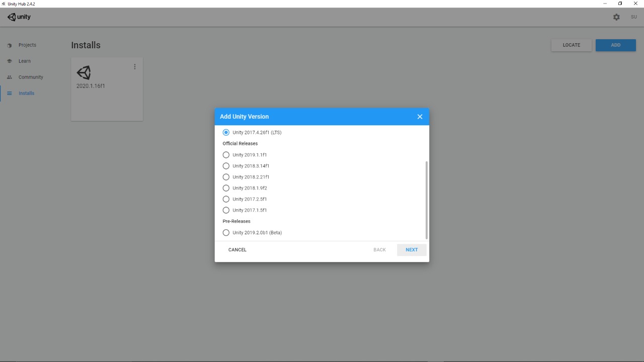Click the blue ADD button

pyautogui.click(x=616, y=45)
